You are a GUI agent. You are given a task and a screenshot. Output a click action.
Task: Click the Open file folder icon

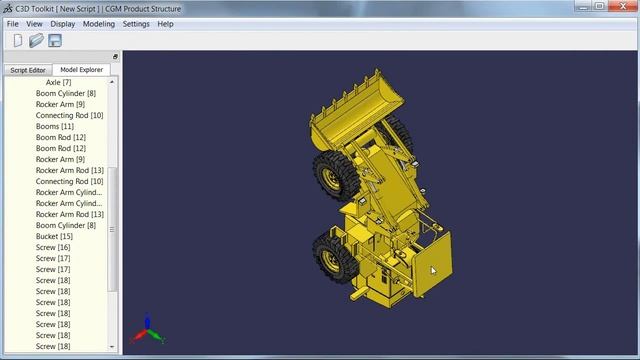click(36, 40)
